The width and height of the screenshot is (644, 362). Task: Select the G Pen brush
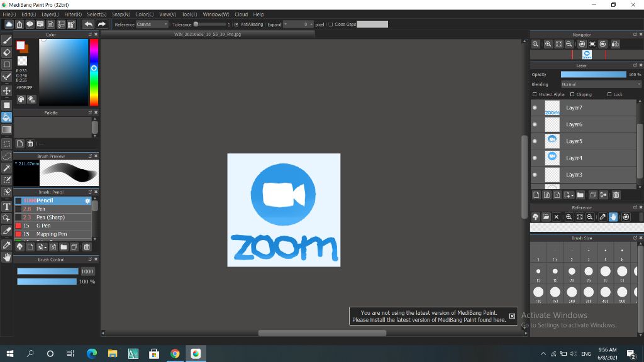(x=53, y=226)
